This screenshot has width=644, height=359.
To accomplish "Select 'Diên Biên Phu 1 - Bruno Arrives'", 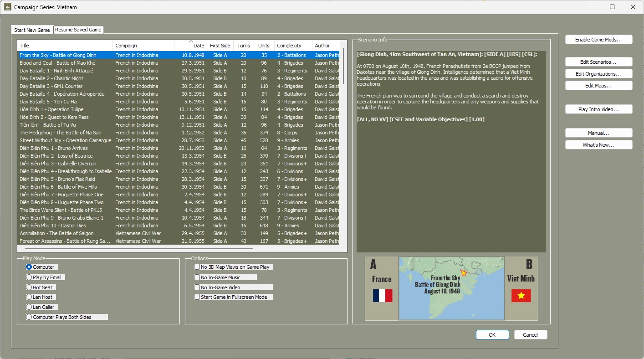I will (179, 148).
